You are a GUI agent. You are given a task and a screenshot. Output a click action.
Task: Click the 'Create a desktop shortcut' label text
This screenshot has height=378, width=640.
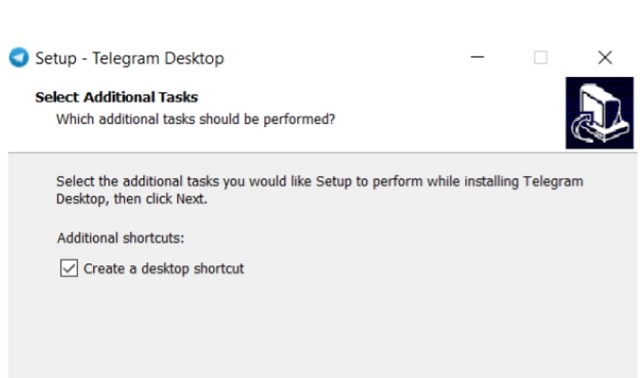point(164,269)
